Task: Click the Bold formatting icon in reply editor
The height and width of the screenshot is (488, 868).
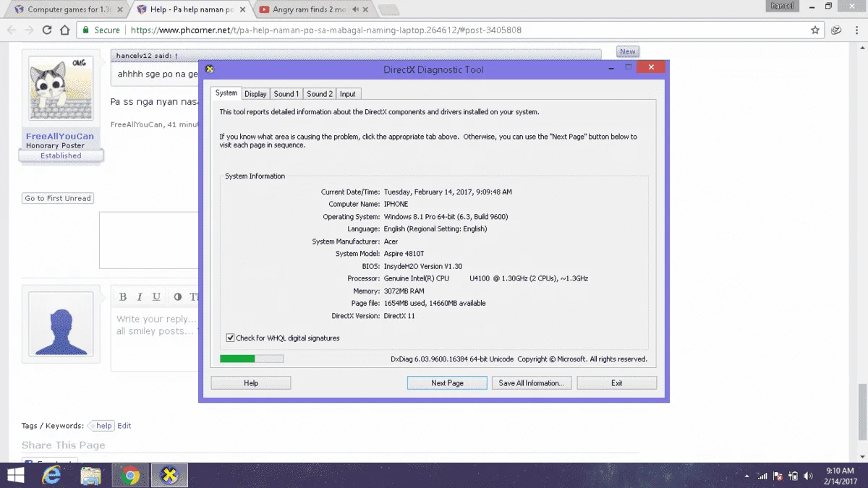Action: [123, 297]
